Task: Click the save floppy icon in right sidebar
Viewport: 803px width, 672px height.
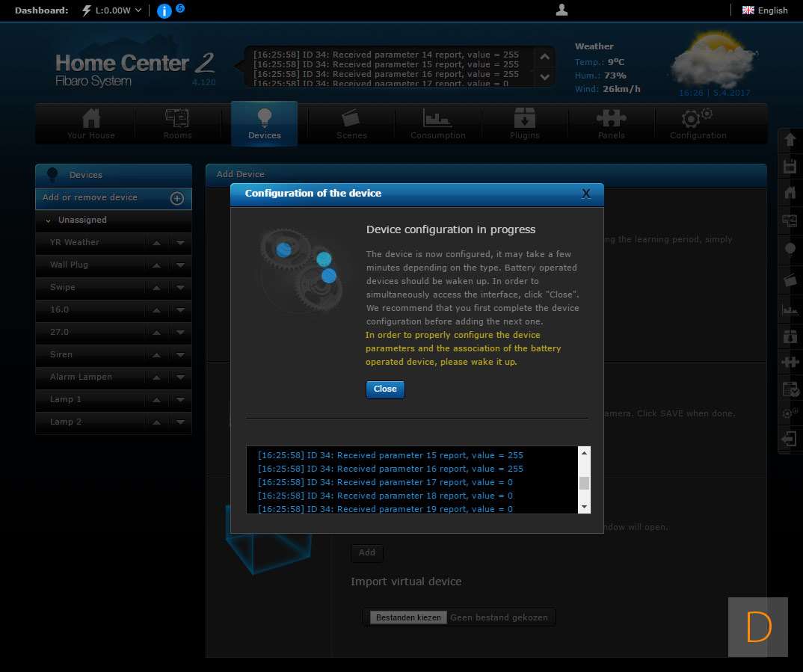Action: (x=790, y=167)
